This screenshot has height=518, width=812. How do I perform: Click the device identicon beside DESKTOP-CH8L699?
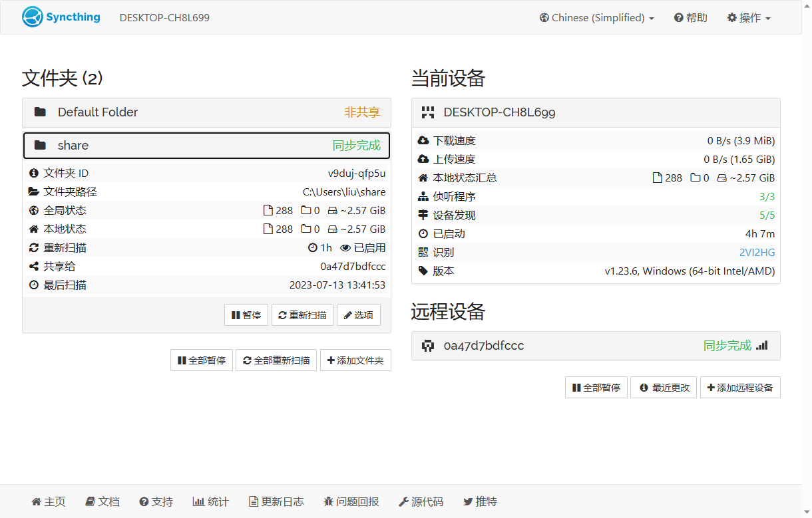(x=428, y=112)
